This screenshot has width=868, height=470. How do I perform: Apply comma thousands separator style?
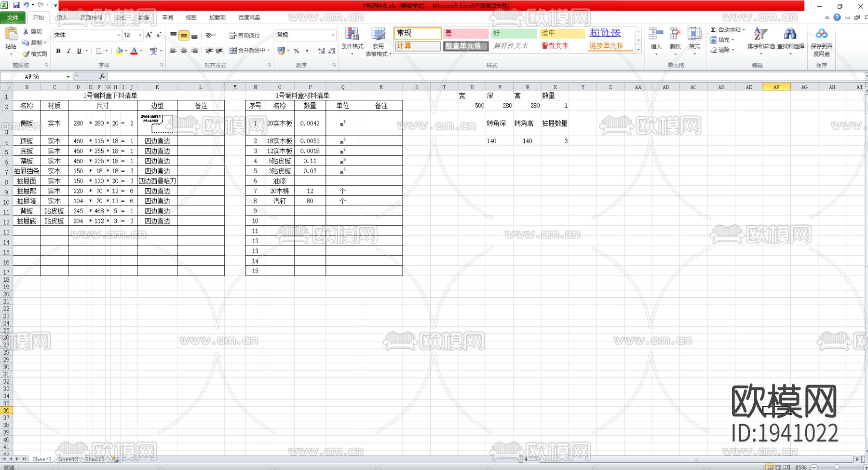307,51
